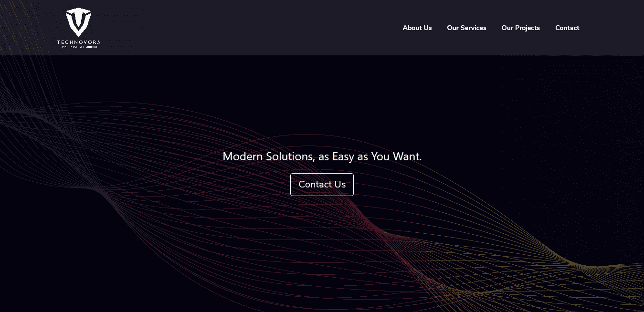The width and height of the screenshot is (644, 312).
Task: Click the Contact Us outlined button
Action: pos(322,184)
